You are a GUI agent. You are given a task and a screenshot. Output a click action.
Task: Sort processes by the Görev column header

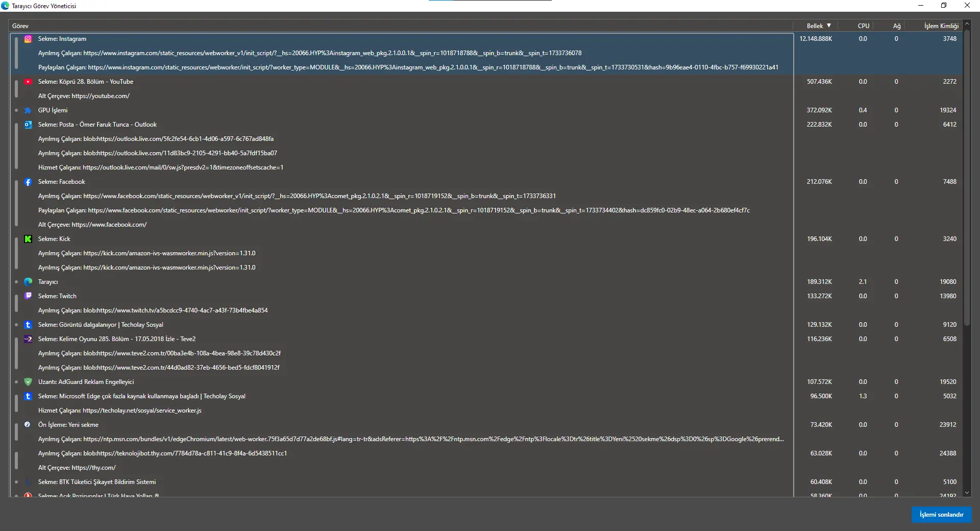[x=402, y=26]
